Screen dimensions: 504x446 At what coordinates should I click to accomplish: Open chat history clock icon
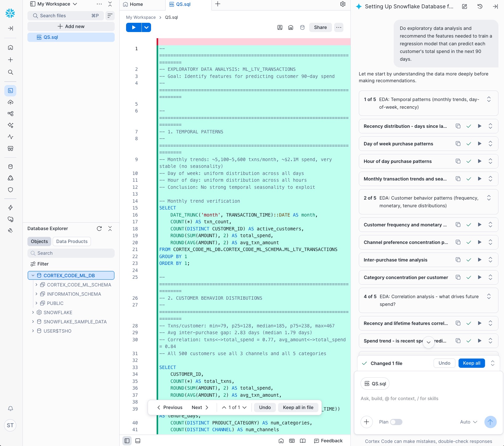[480, 6]
